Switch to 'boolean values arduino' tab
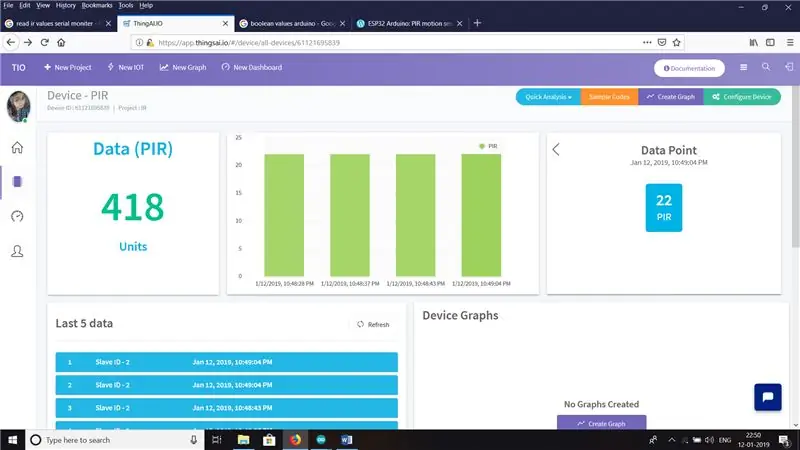Viewport: 800px width, 450px height. pyautogui.click(x=292, y=23)
